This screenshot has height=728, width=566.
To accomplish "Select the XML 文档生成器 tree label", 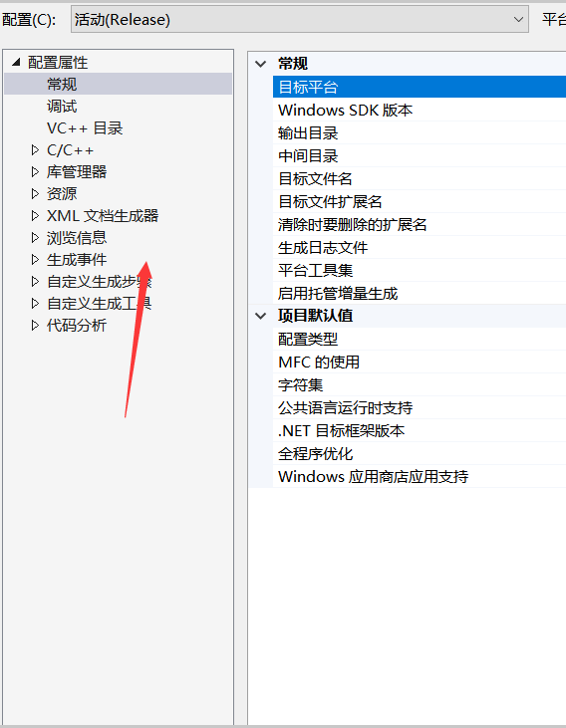I will pos(103,215).
